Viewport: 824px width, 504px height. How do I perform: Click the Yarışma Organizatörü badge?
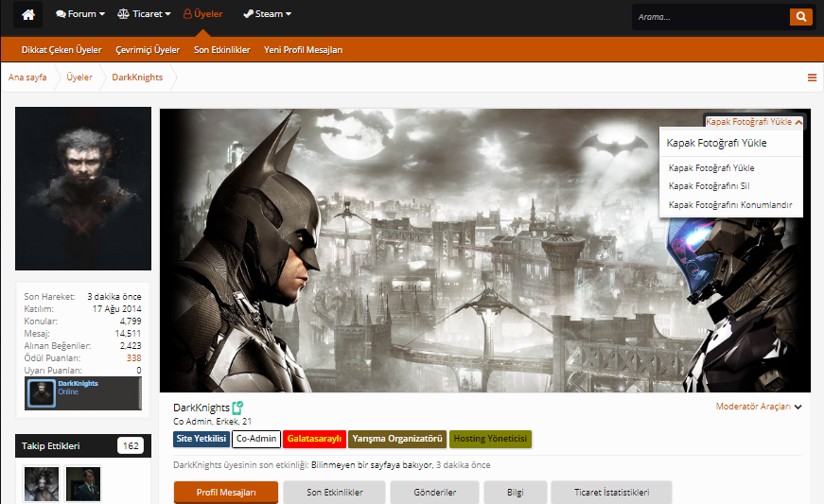(397, 439)
